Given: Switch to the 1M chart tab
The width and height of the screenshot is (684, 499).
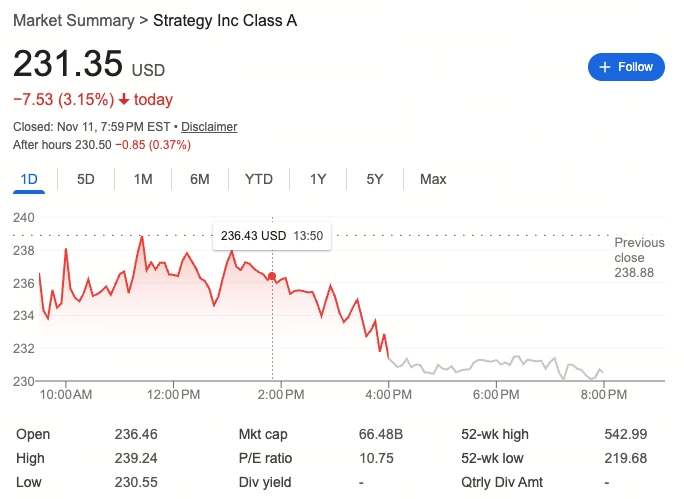Looking at the screenshot, I should [143, 179].
